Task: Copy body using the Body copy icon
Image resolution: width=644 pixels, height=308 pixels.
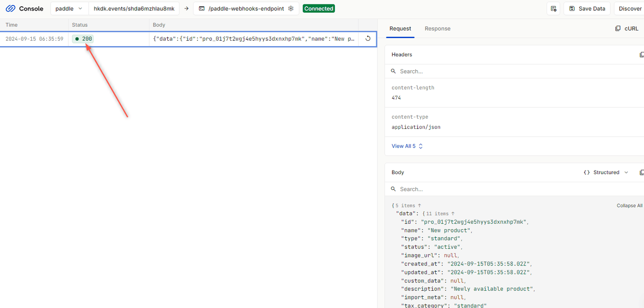Action: tap(642, 172)
